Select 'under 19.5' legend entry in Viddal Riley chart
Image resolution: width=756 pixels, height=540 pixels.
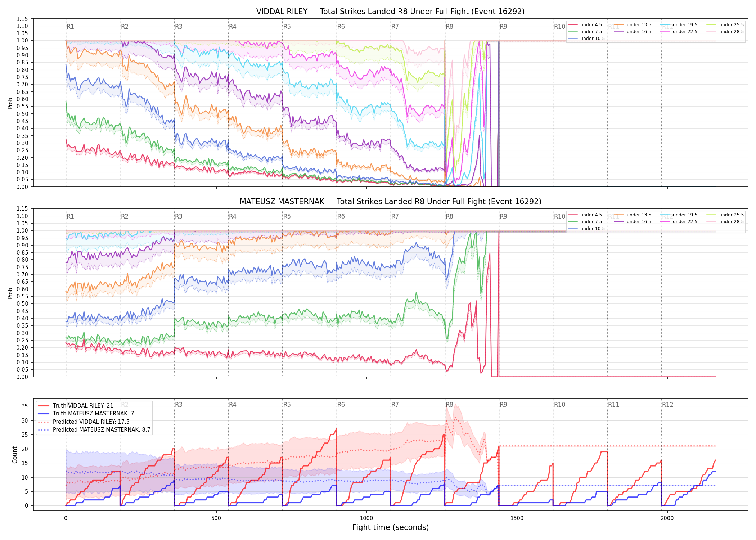tap(679, 25)
